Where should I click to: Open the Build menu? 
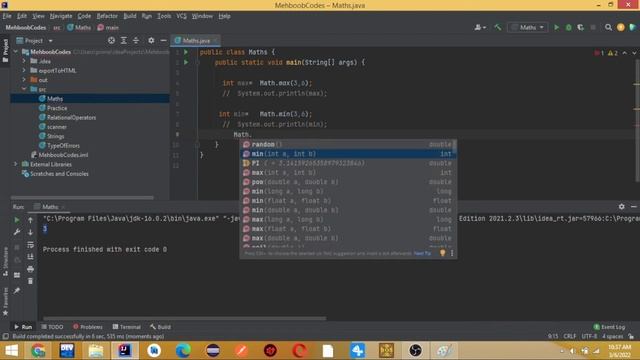point(130,16)
